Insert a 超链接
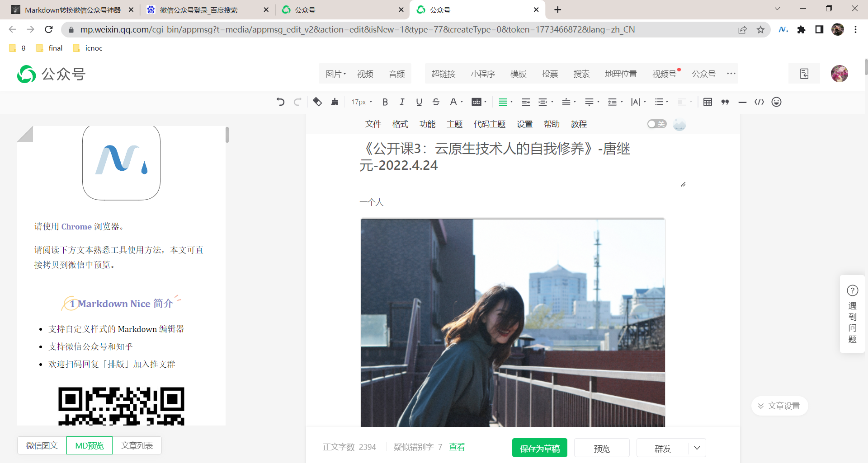868x463 pixels. 443,74
